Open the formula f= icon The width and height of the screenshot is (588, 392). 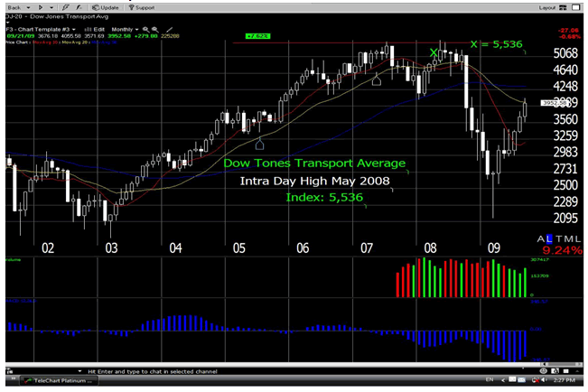79,7
